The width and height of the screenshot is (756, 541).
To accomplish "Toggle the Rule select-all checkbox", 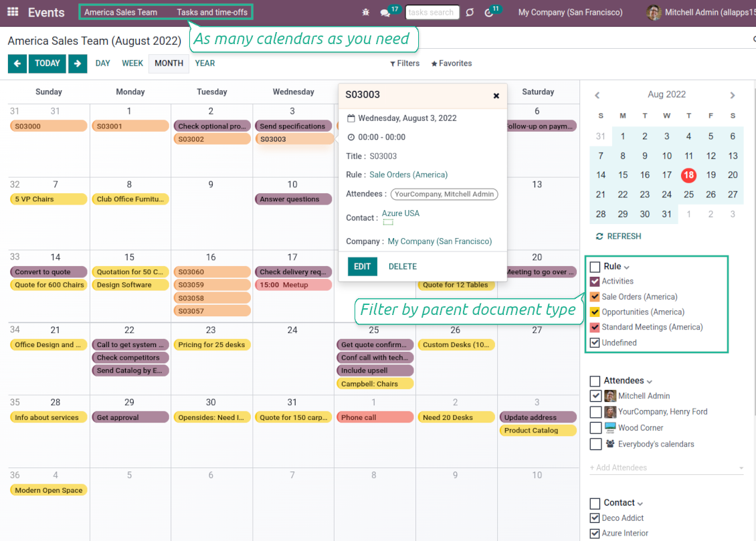I will point(595,267).
